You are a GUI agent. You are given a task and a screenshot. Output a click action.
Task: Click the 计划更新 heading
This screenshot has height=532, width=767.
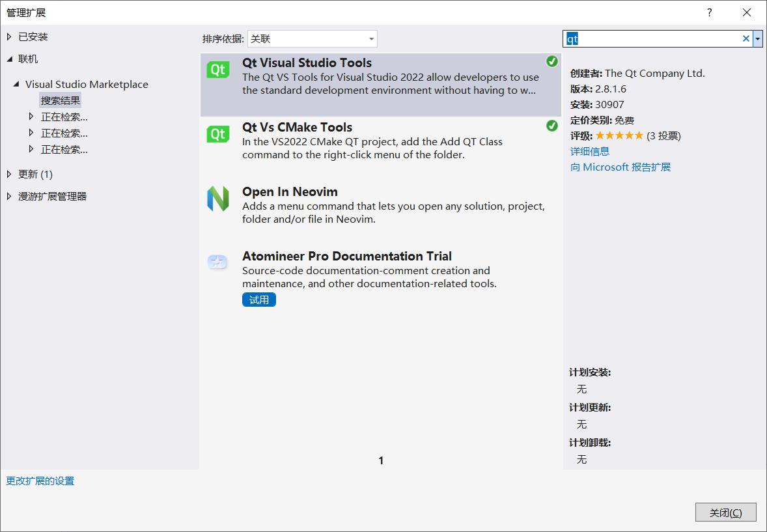(590, 408)
